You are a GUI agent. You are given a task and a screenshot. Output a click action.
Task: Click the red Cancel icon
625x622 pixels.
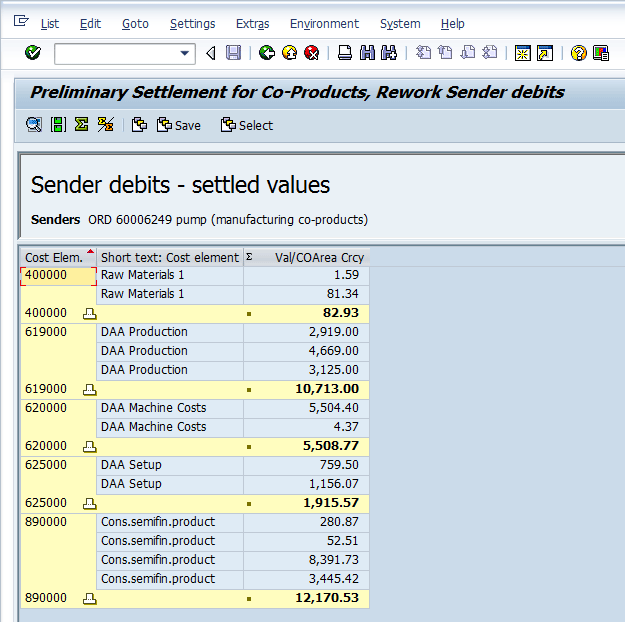pos(312,53)
